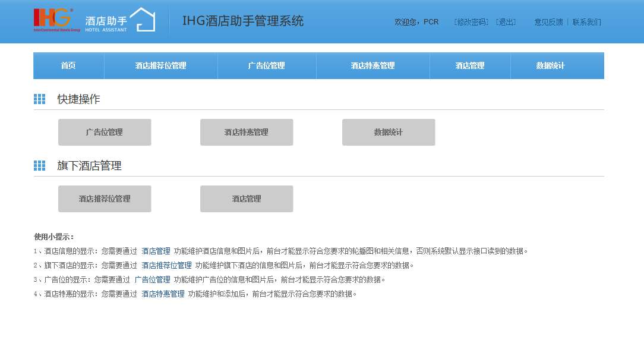Follow the 广告位管理 link in tip 3
644x346 pixels.
[152, 280]
